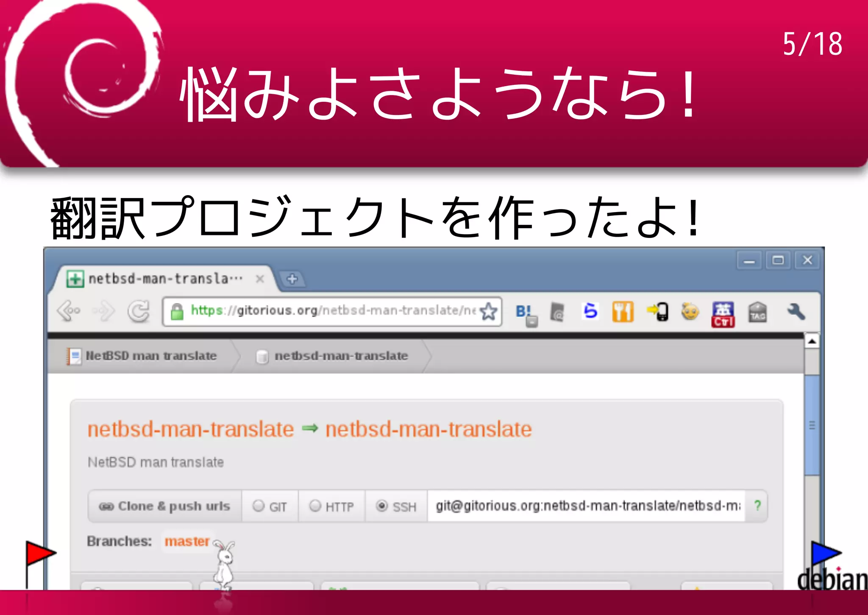Click the Branches: label
Screen dimensions: 868x615
pyautogui.click(x=120, y=541)
